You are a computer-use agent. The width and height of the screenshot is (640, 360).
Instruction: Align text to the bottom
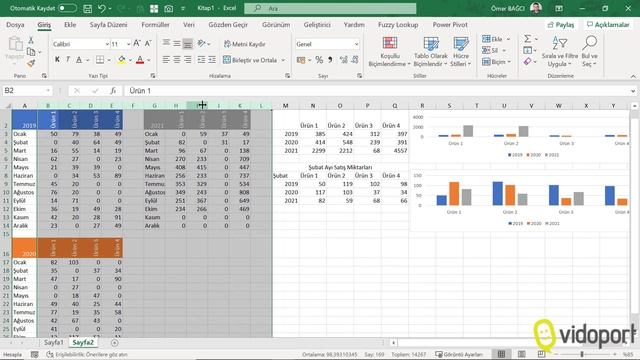[x=187, y=43]
